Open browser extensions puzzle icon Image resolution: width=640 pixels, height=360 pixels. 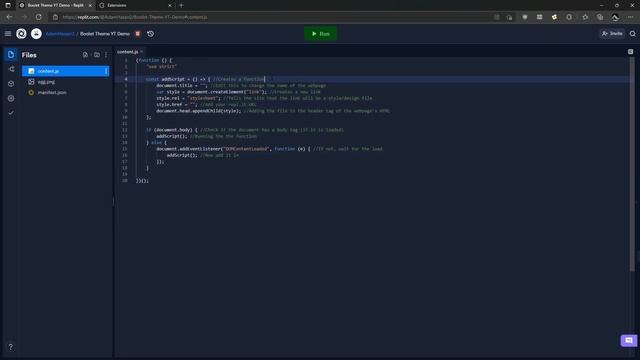[569, 17]
